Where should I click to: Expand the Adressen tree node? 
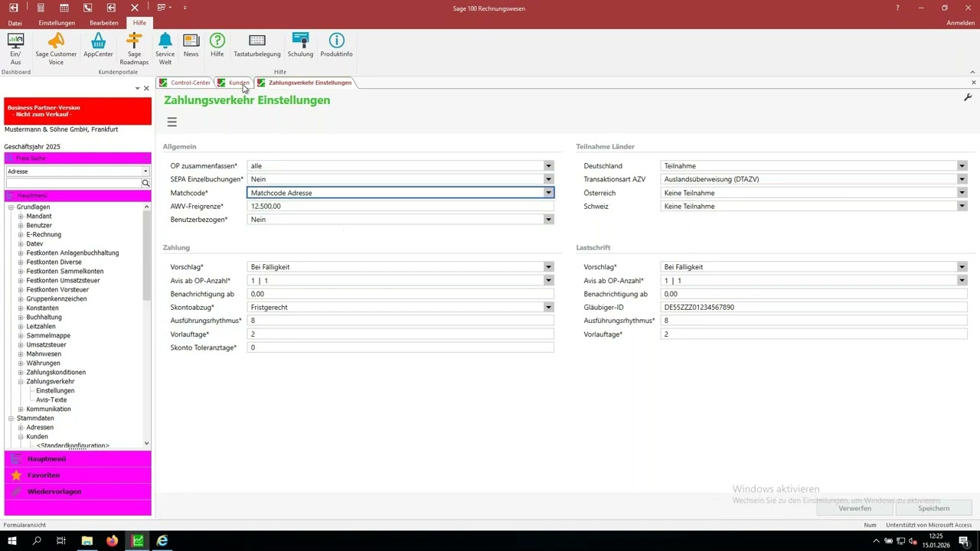(x=21, y=428)
